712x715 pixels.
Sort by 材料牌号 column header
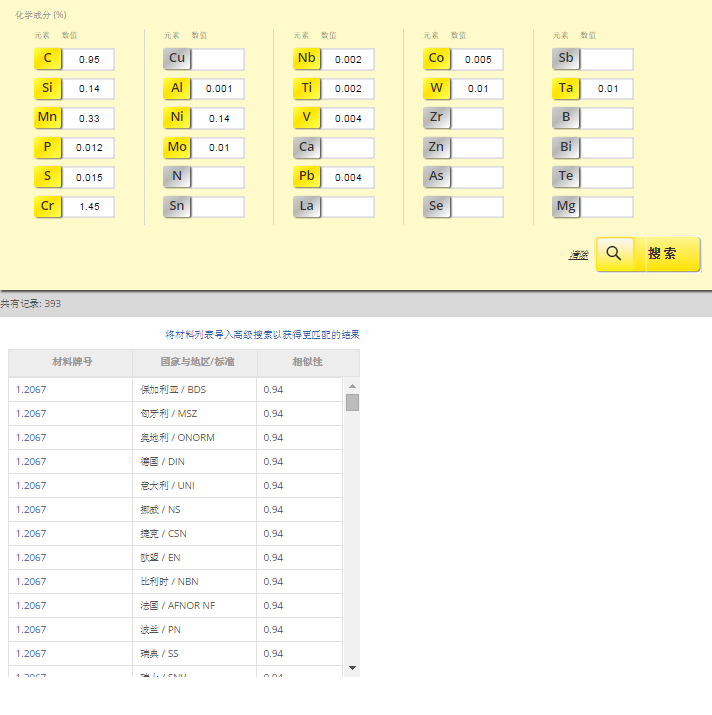click(x=71, y=362)
